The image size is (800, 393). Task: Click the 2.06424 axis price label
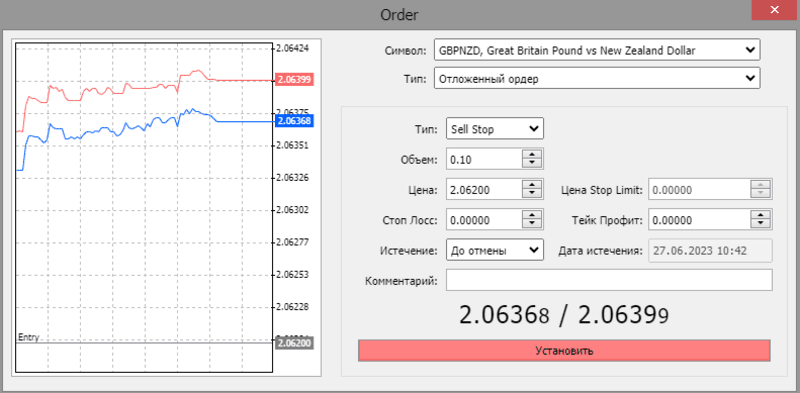pyautogui.click(x=293, y=48)
